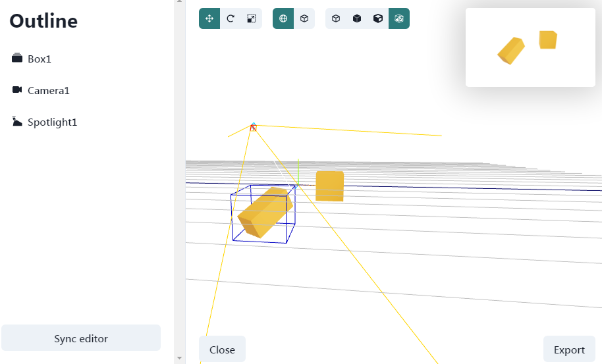
Task: Click the tilted box inside blue bounding box
Action: pos(265,213)
